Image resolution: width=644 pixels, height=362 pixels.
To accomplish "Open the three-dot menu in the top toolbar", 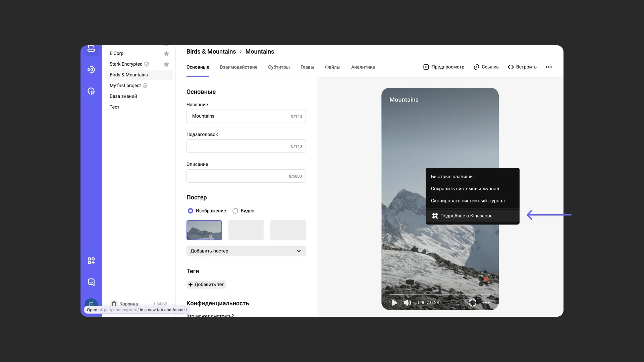I will (549, 67).
